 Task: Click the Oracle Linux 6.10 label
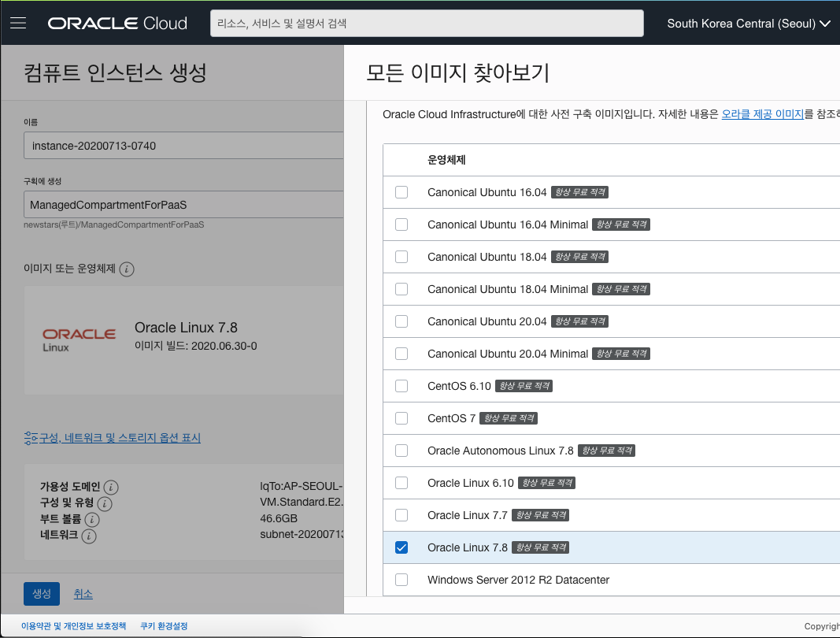point(470,483)
